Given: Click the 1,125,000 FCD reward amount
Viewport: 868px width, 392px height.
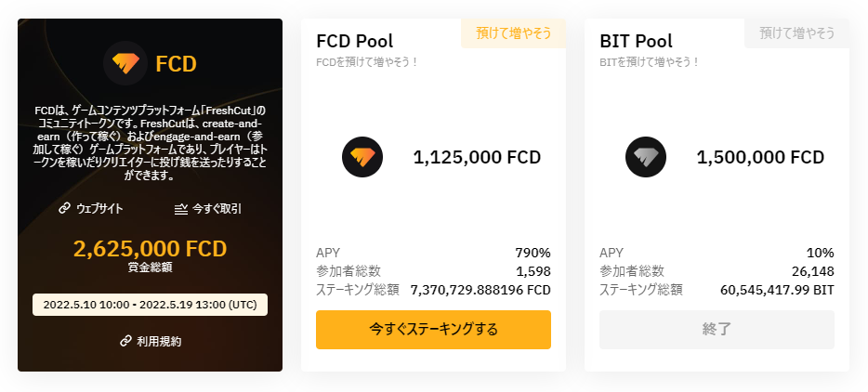Looking at the screenshot, I should coord(477,157).
